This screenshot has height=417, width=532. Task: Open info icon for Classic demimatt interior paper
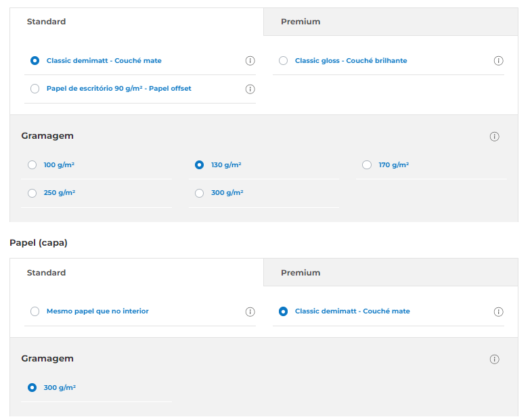250,61
